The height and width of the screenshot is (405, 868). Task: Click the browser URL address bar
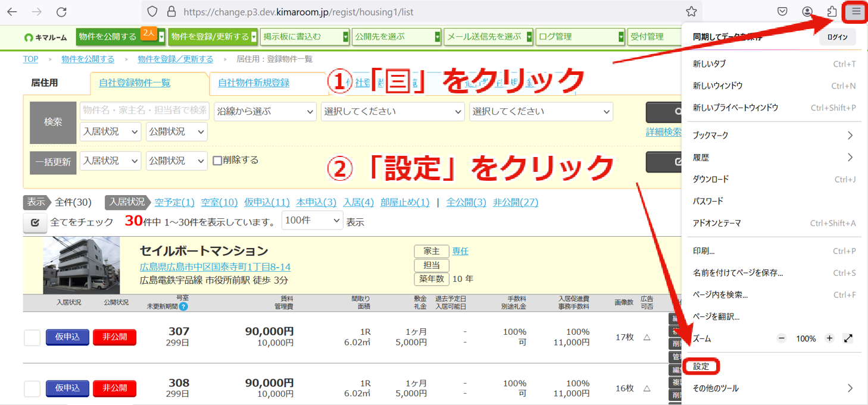click(421, 12)
